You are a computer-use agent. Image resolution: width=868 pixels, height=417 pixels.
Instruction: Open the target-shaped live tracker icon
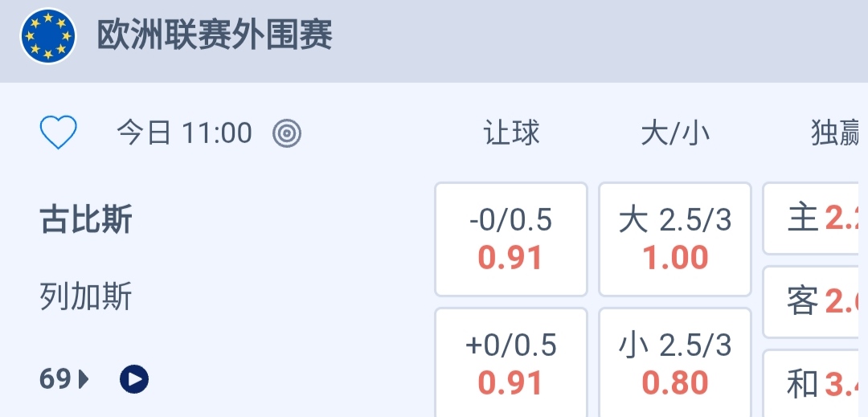tap(287, 133)
